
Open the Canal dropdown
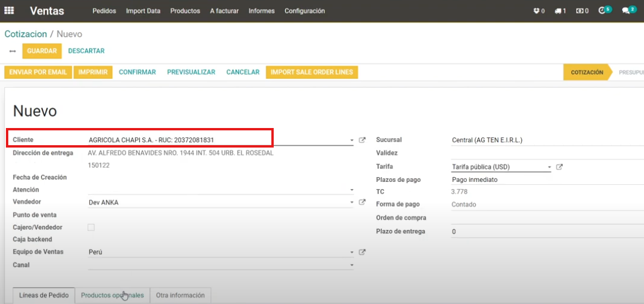point(352,265)
